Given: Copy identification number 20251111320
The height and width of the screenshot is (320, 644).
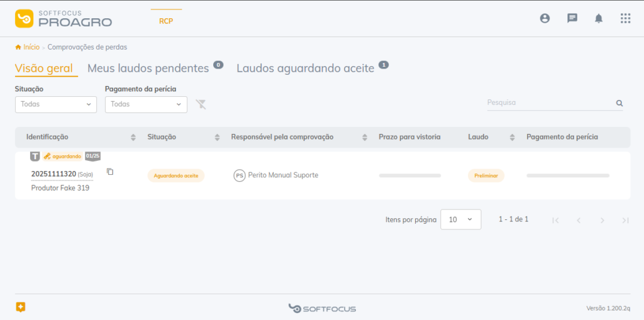Looking at the screenshot, I should click(x=110, y=172).
